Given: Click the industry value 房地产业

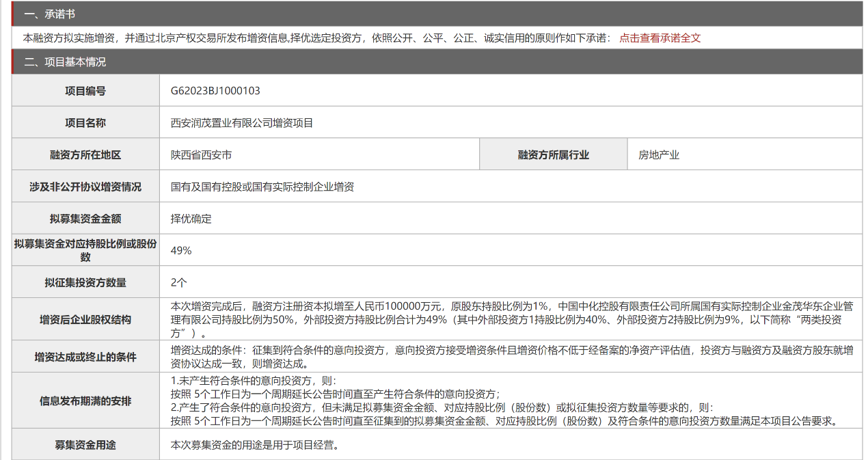Looking at the screenshot, I should click(x=659, y=155).
